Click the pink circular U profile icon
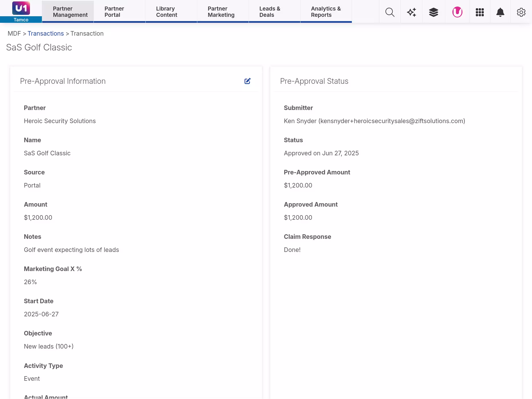Screen dimensions: 532x399 tap(457, 12)
